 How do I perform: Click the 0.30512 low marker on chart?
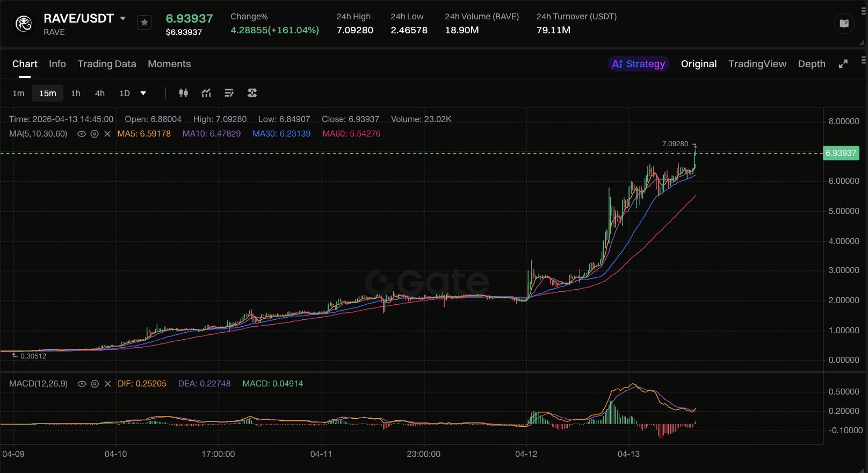coord(33,356)
